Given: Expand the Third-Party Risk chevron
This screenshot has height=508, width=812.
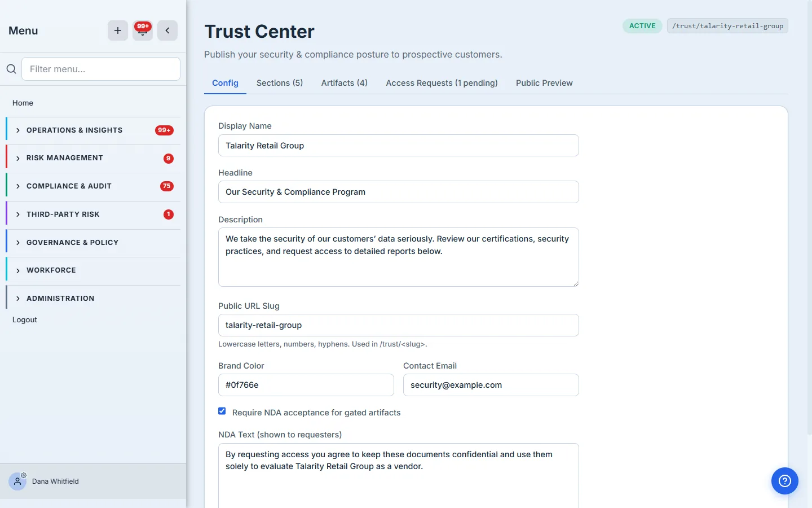Looking at the screenshot, I should coord(18,214).
